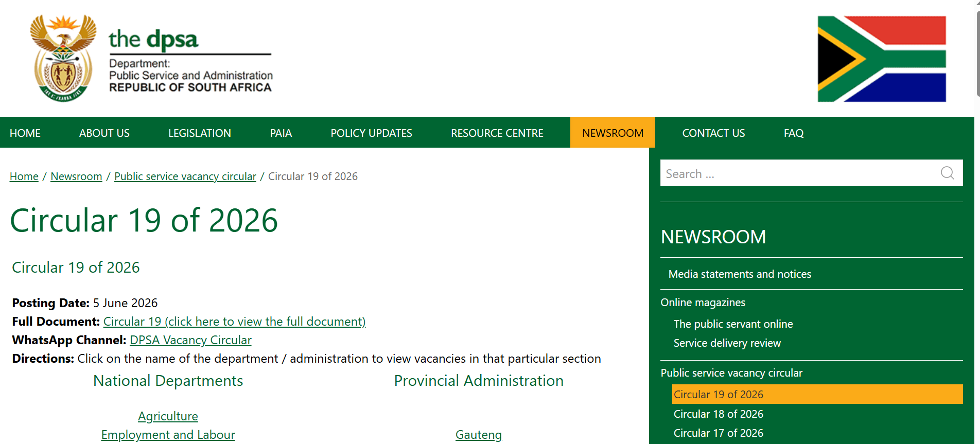980x444 pixels.
Task: Open the Employment and Labour link
Action: click(168, 435)
